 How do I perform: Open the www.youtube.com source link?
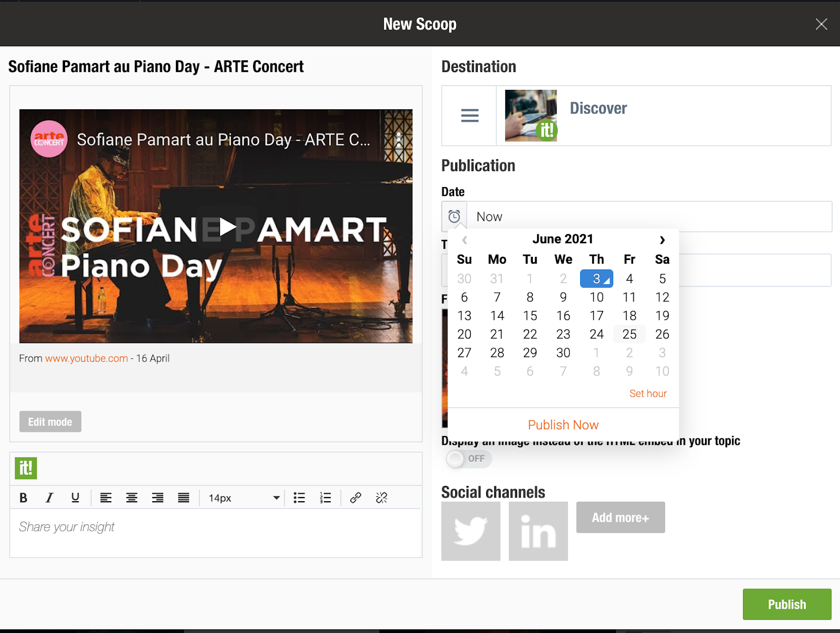click(x=87, y=358)
